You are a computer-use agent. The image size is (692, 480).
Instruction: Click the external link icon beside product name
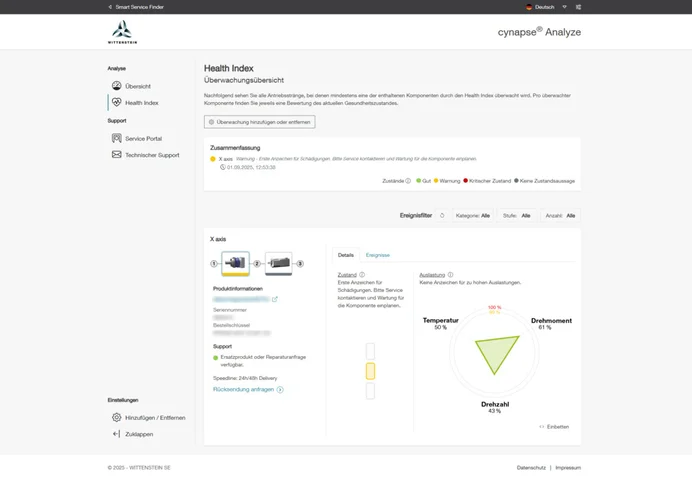pyautogui.click(x=275, y=299)
